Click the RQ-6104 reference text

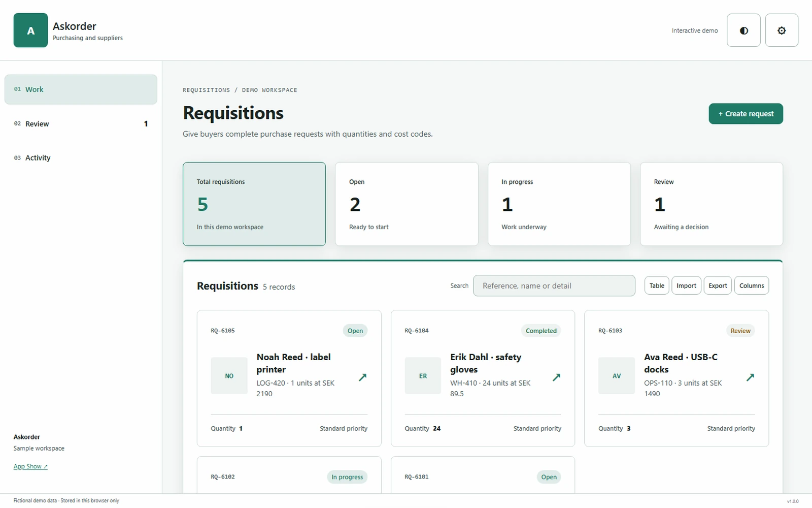click(x=417, y=331)
